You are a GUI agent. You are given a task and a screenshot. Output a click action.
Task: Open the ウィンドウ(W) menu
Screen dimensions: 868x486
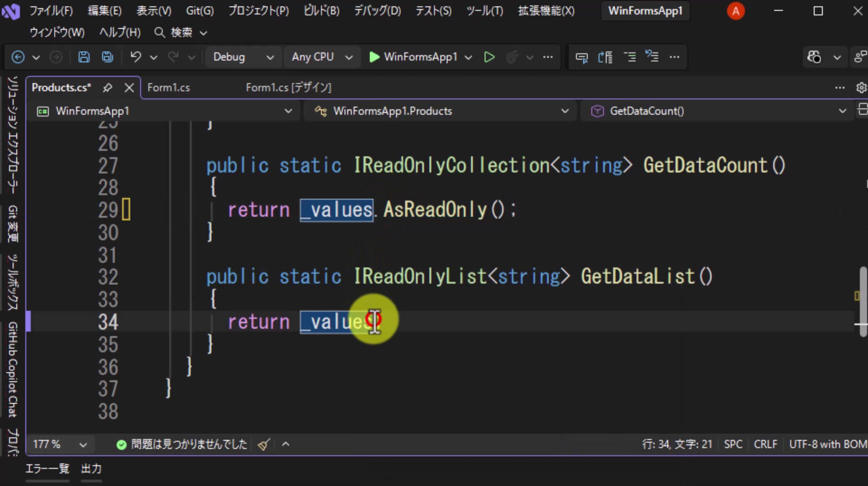[x=57, y=33]
